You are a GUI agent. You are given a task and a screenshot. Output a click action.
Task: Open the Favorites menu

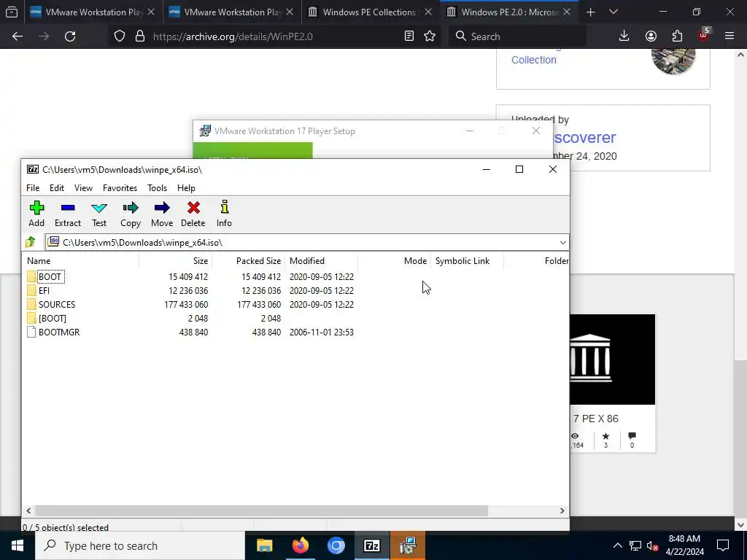pos(120,188)
